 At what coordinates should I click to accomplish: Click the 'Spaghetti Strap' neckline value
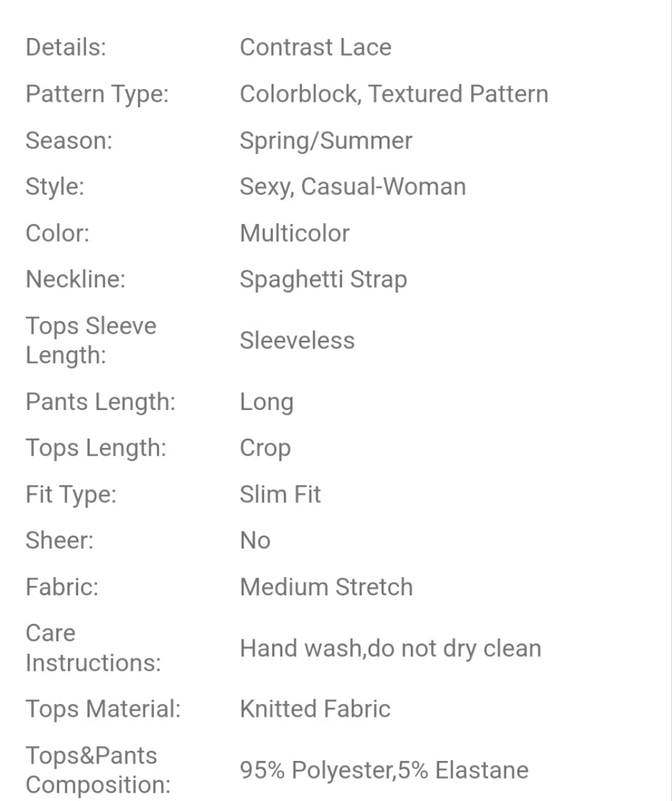(x=323, y=280)
